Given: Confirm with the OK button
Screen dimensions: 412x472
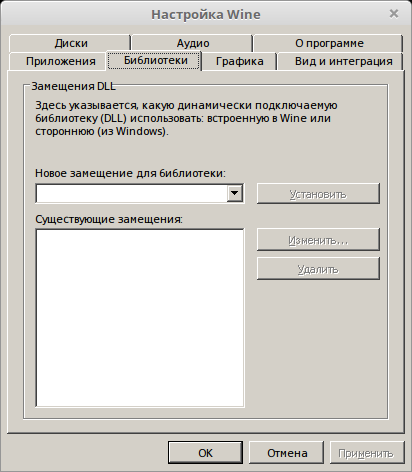Looking at the screenshot, I should coord(205,453).
